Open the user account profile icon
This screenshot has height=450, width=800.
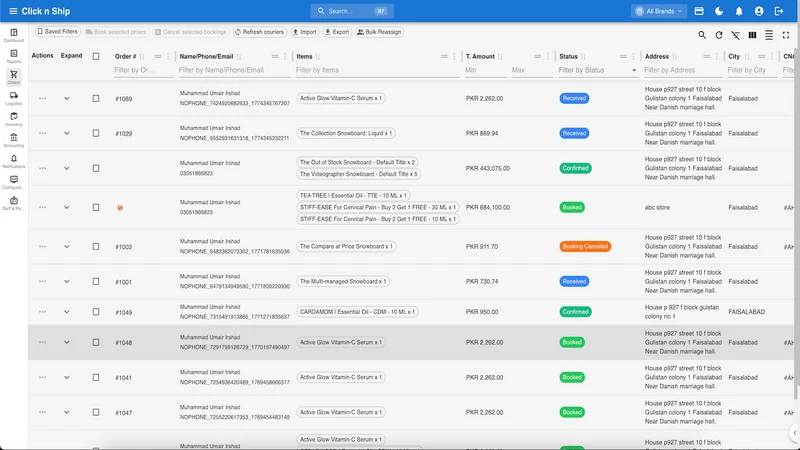(x=759, y=11)
